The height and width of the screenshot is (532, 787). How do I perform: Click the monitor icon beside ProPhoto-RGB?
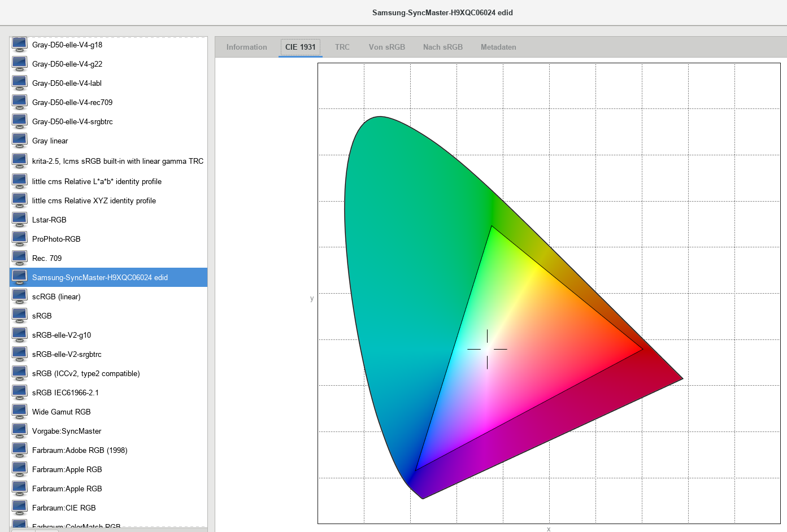20,239
